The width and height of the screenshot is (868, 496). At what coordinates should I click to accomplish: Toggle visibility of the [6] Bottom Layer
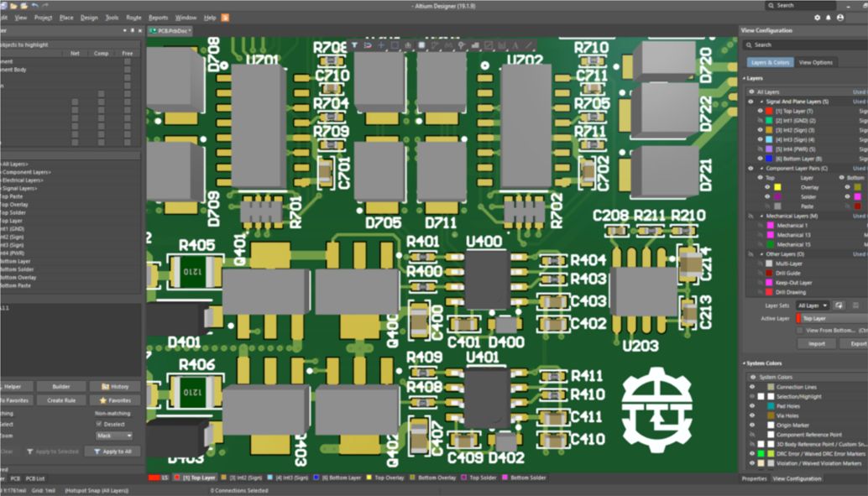tap(759, 156)
